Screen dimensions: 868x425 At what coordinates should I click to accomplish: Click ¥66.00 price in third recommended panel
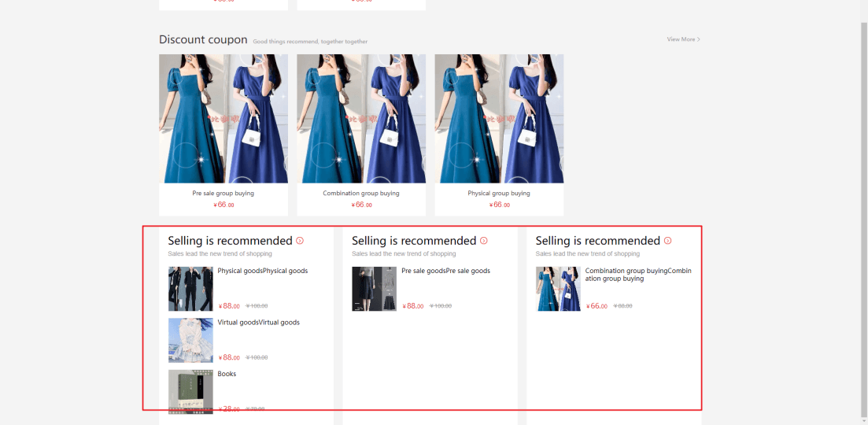click(597, 306)
